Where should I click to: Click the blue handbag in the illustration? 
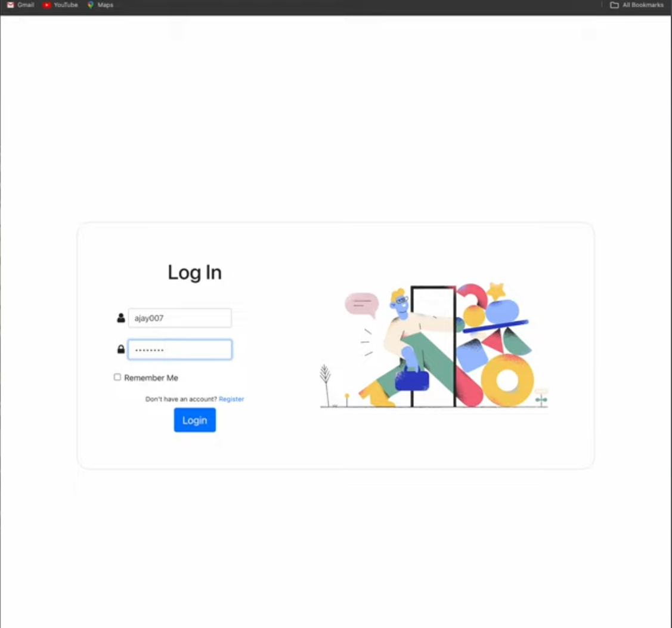click(412, 379)
